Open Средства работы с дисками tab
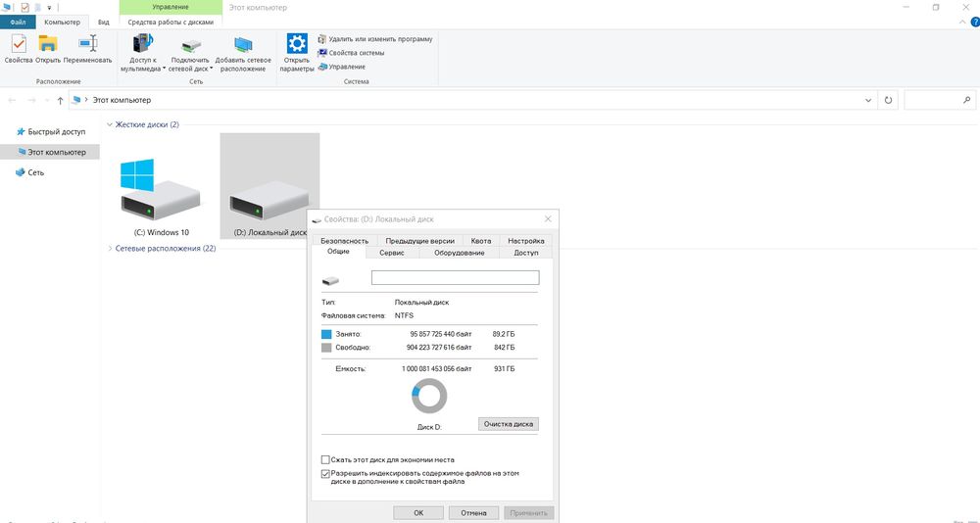The width and height of the screenshot is (980, 523). coord(171,22)
